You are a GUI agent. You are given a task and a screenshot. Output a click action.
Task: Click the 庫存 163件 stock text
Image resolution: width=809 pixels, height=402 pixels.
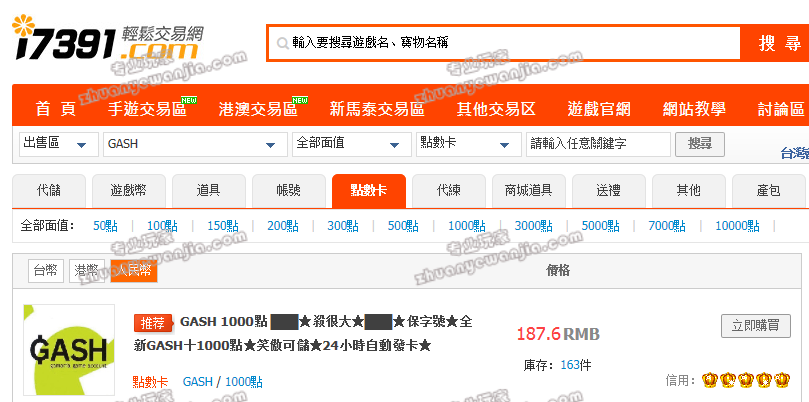(557, 365)
